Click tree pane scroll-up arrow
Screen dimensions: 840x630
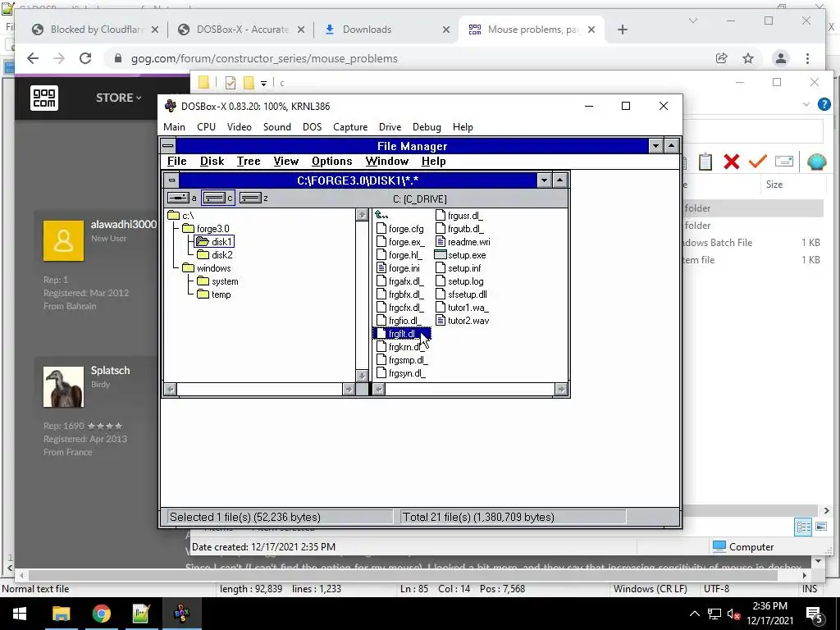362,215
